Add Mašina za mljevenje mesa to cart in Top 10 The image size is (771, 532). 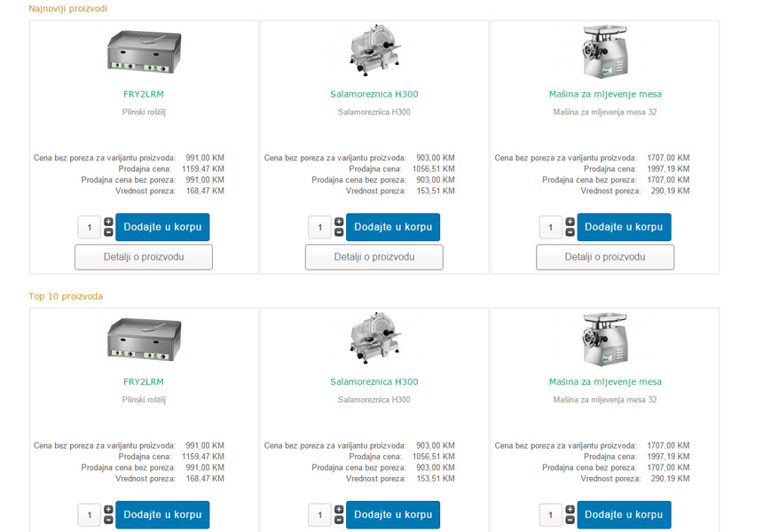[x=624, y=515]
